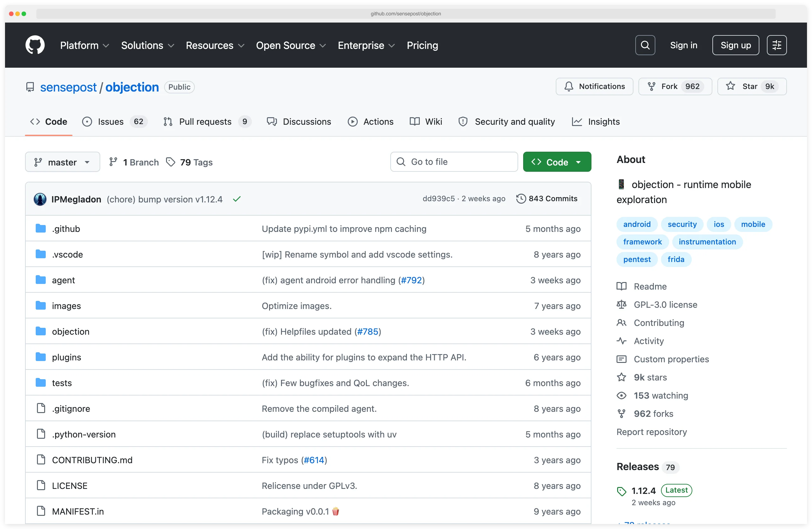Switch to the Pull requests tab
This screenshot has width=812, height=529.
coord(206,122)
